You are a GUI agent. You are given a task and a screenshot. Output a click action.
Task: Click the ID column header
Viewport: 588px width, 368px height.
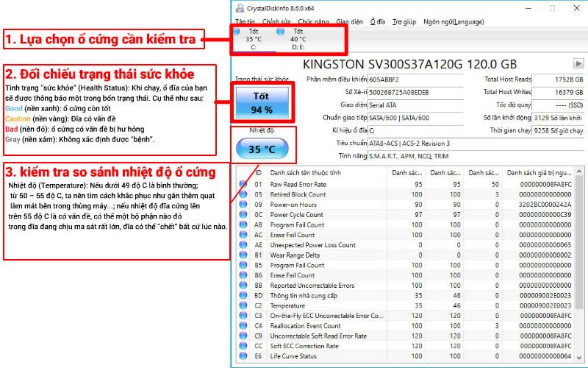click(x=259, y=173)
